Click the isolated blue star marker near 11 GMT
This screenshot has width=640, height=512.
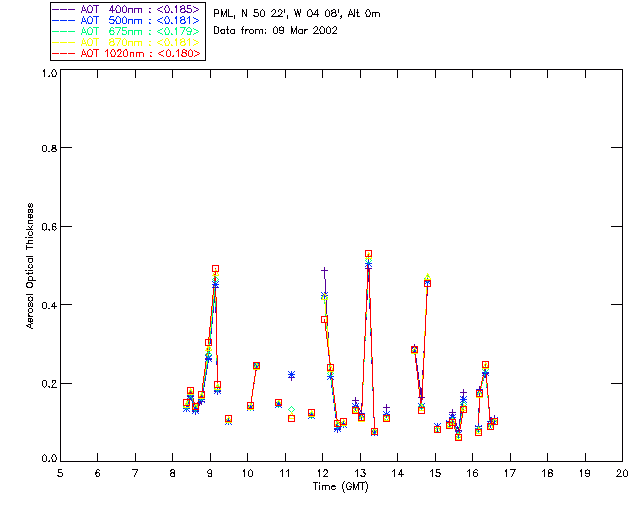pyautogui.click(x=291, y=375)
